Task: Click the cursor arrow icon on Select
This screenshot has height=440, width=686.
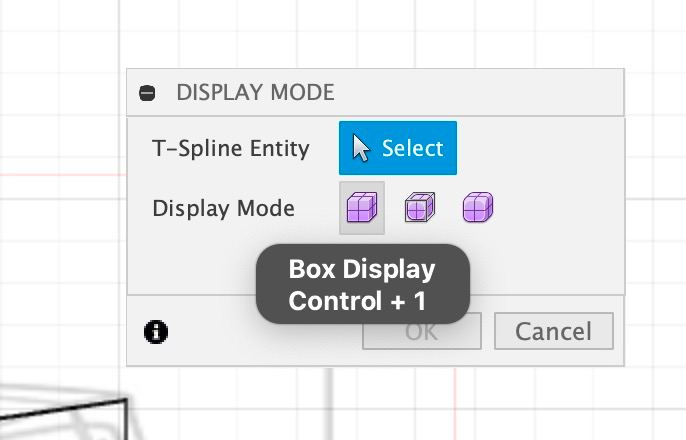Action: [x=362, y=148]
